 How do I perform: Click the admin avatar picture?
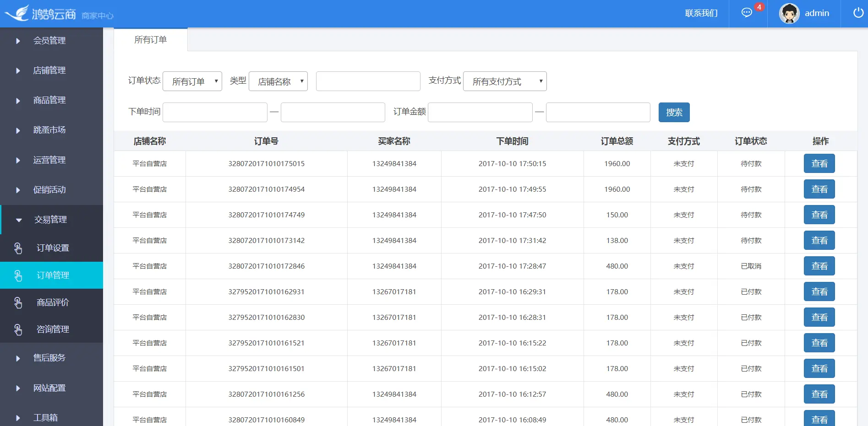[789, 13]
